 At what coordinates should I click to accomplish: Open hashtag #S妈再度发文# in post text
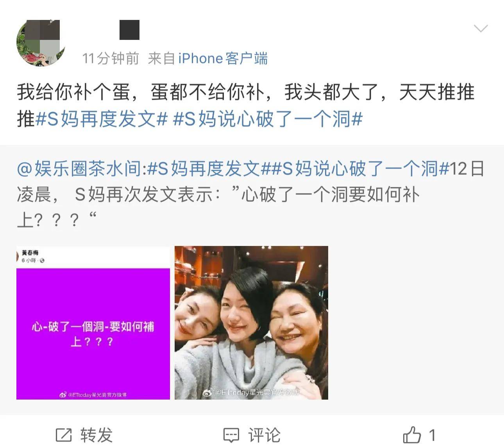[x=102, y=119]
